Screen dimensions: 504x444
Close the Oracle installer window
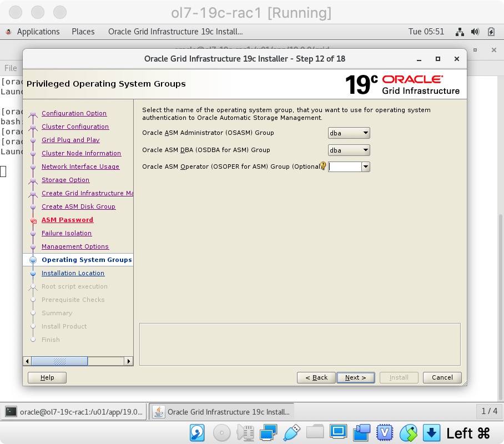[x=456, y=59]
